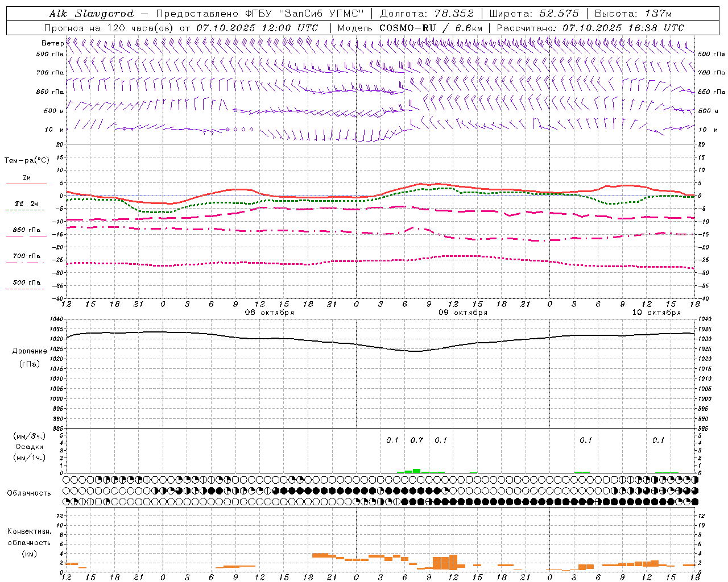Click the 0.7 precipitation amount value
The image size is (728, 582).
[417, 440]
